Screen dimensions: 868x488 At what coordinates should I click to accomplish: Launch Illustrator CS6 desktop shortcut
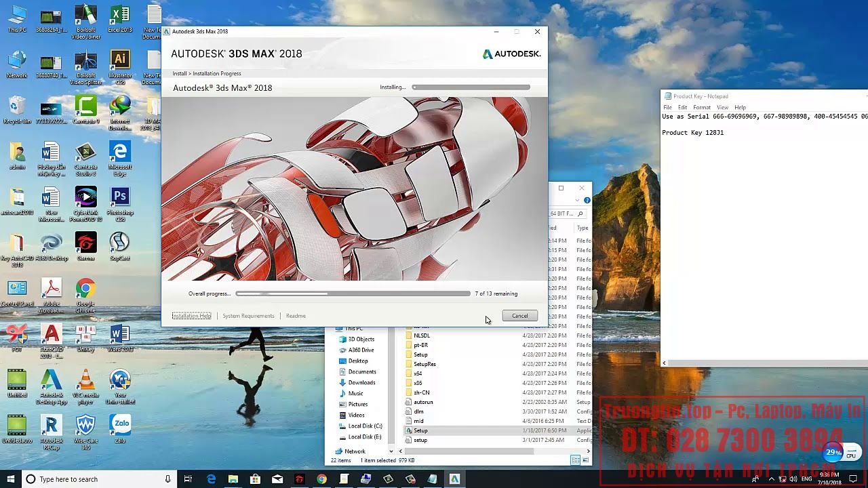click(120, 67)
